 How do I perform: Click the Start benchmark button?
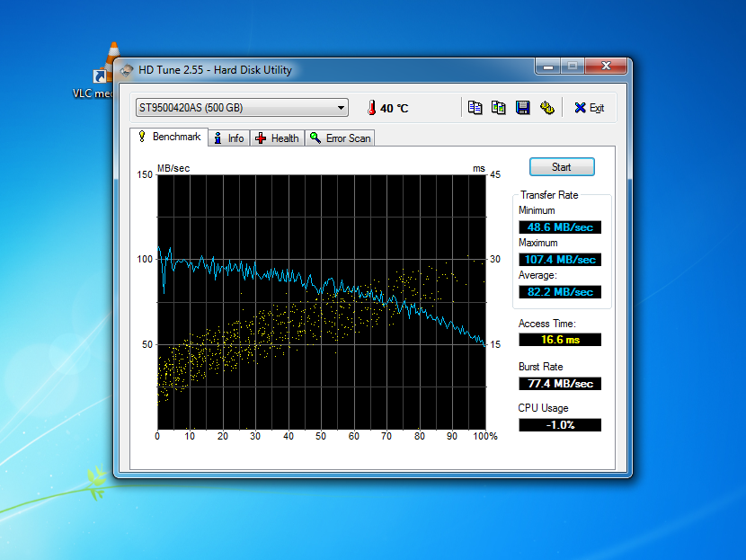coord(562,167)
